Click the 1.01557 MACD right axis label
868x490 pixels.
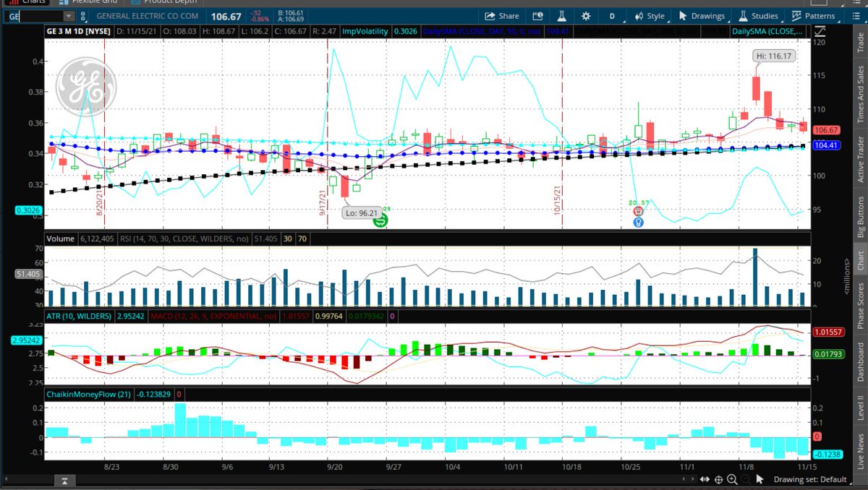pyautogui.click(x=827, y=332)
